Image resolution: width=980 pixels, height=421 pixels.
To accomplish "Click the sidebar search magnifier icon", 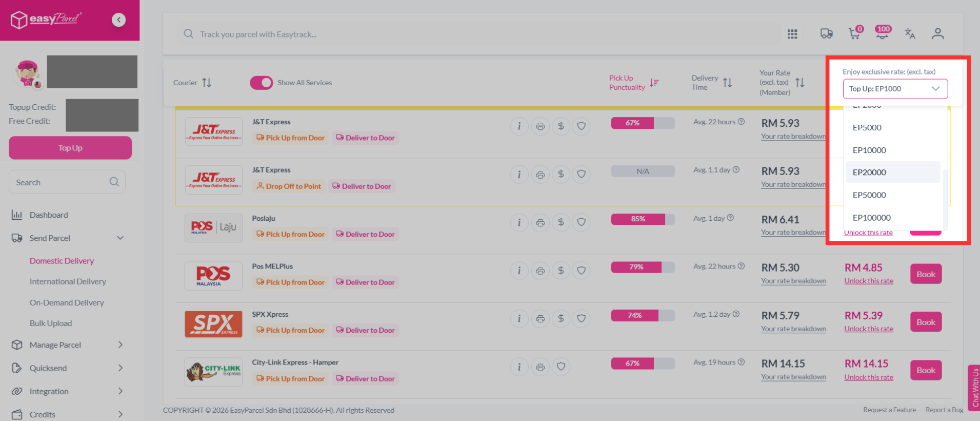I will (x=114, y=182).
